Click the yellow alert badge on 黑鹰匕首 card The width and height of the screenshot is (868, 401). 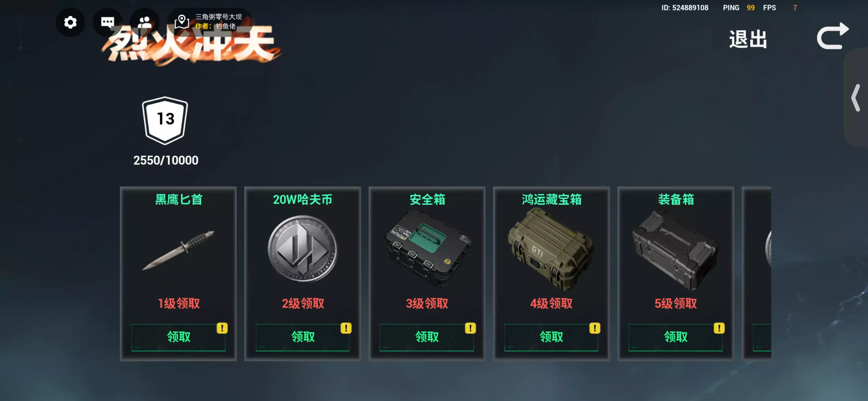point(222,328)
